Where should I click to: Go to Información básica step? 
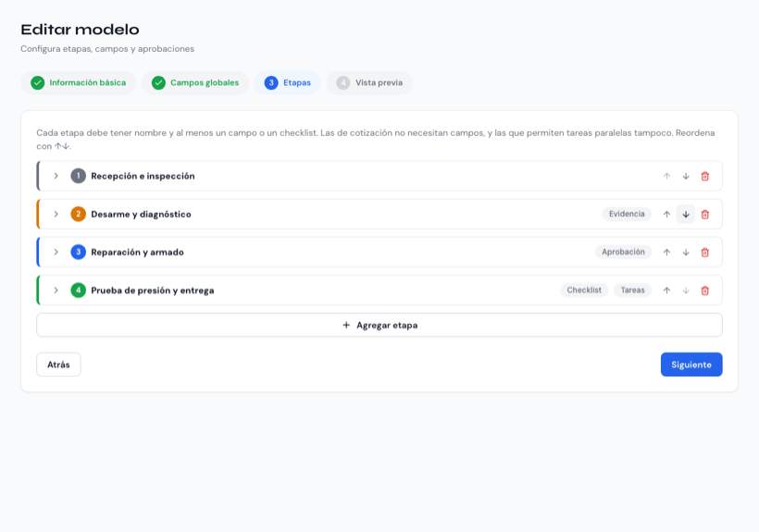(79, 82)
